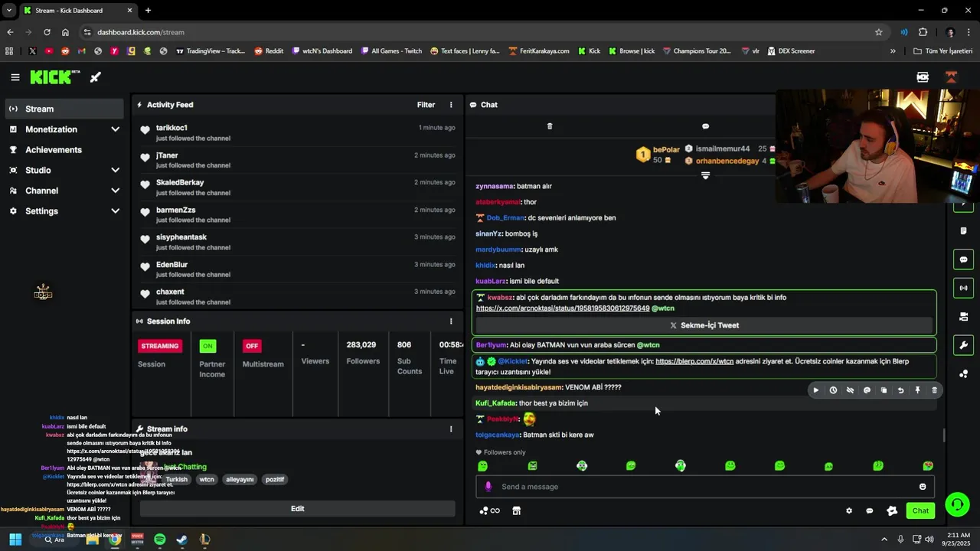Expand the Channel sidebar section

click(64, 191)
